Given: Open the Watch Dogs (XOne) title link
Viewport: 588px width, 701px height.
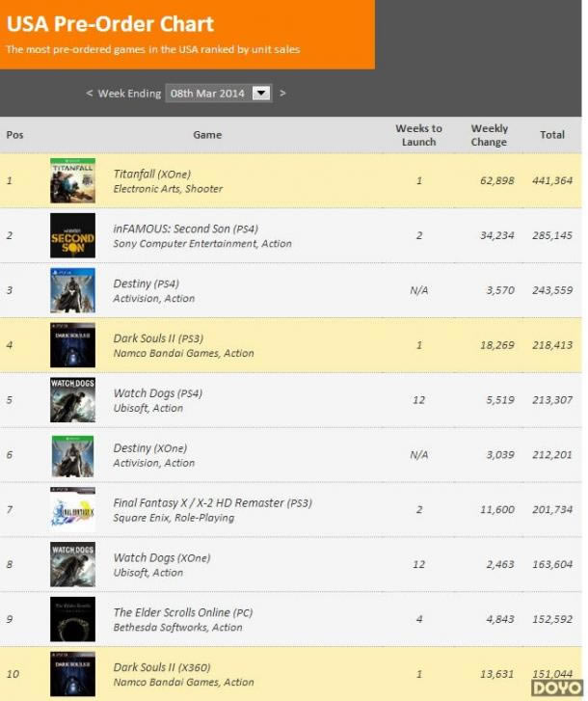Looking at the screenshot, I should pyautogui.click(x=162, y=557).
